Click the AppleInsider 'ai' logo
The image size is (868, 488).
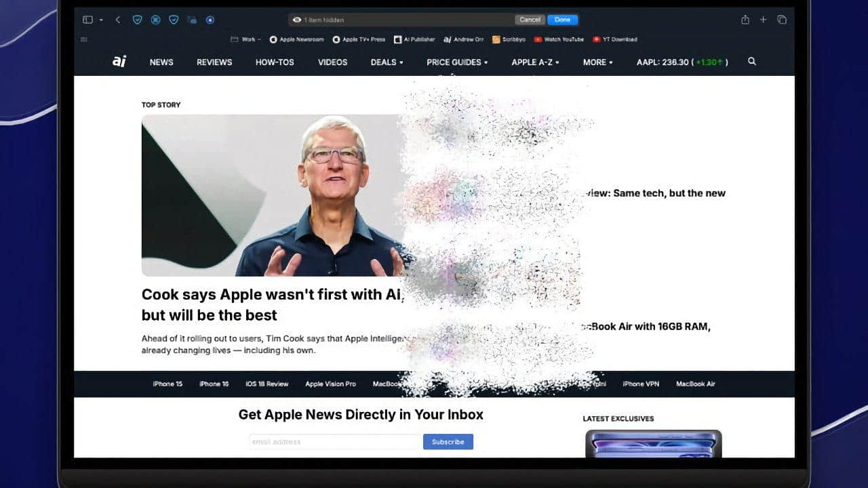tap(119, 62)
